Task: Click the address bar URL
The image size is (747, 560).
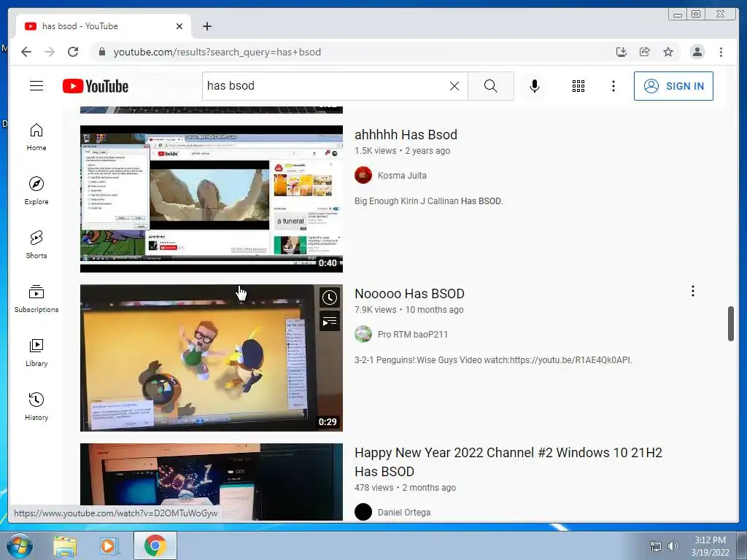Action: (217, 52)
